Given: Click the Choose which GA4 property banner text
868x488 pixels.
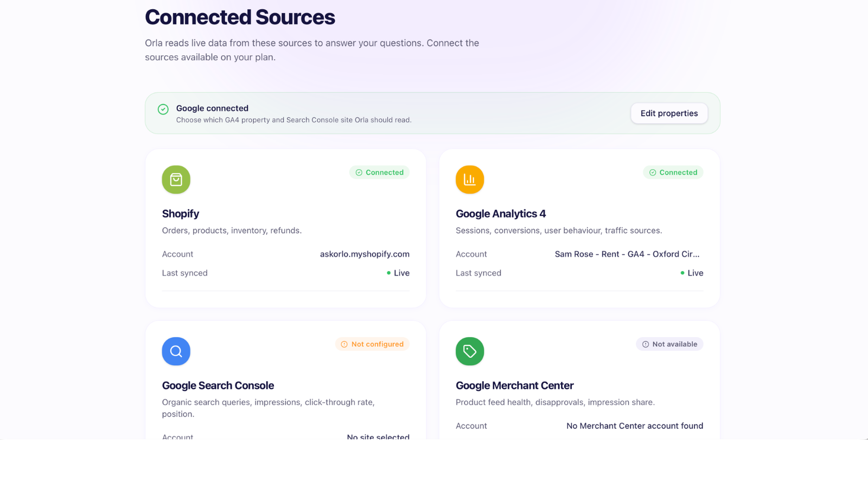Looking at the screenshot, I should tap(293, 120).
